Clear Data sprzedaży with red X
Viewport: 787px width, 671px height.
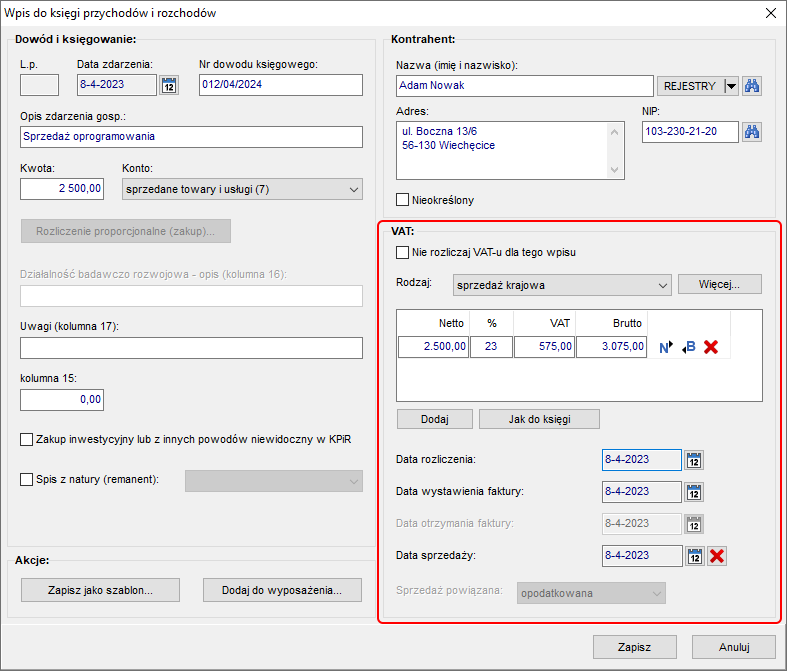pyautogui.click(x=717, y=556)
